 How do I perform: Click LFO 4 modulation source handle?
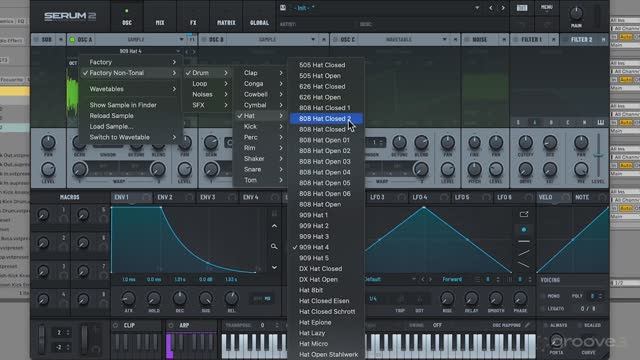(444, 198)
